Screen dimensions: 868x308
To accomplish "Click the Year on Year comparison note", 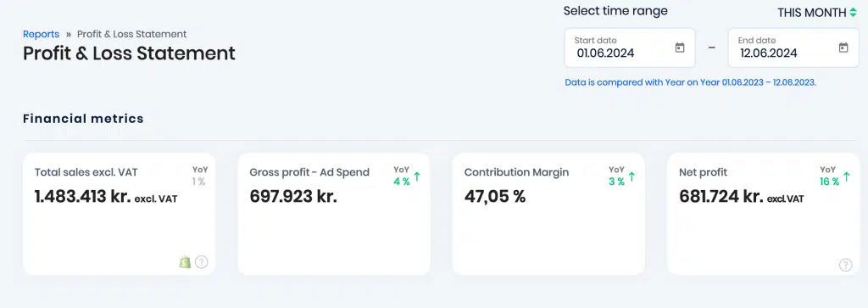I will [x=690, y=82].
